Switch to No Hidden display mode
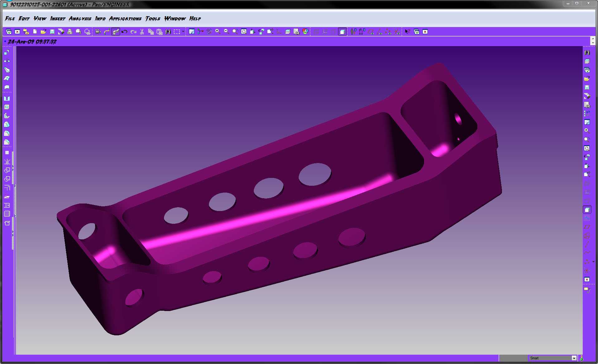The height and width of the screenshot is (364, 598). click(x=334, y=31)
